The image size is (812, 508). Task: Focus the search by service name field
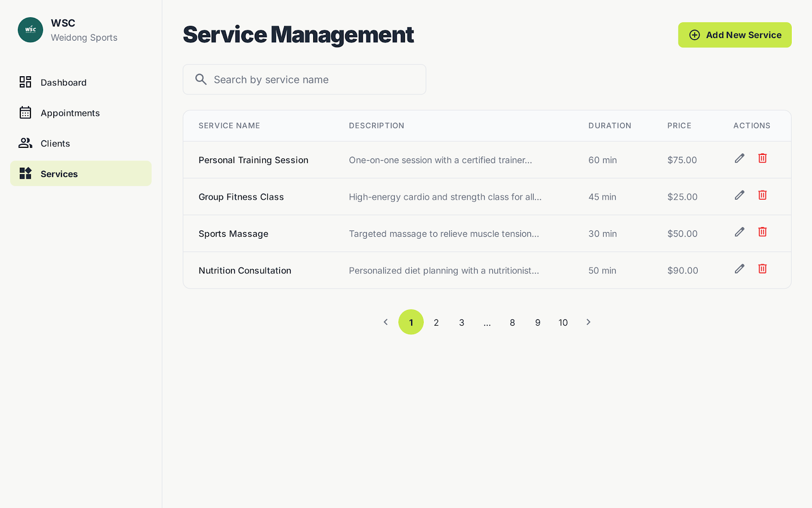[x=315, y=80]
